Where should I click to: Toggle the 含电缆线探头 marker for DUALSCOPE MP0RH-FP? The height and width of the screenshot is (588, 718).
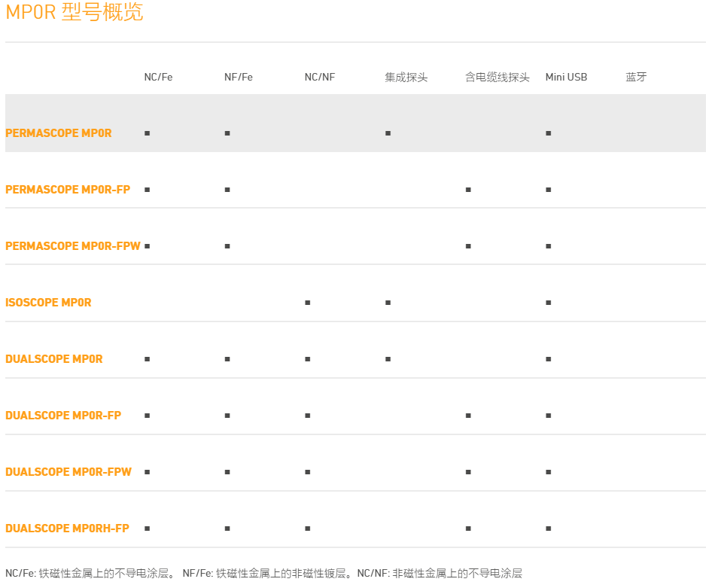point(467,529)
